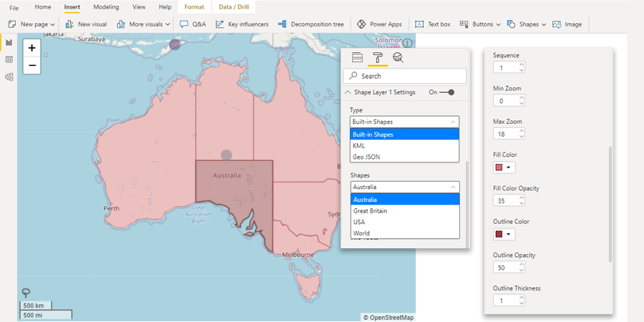Select KML type option
Viewport: 644px width, 322px height.
[404, 145]
